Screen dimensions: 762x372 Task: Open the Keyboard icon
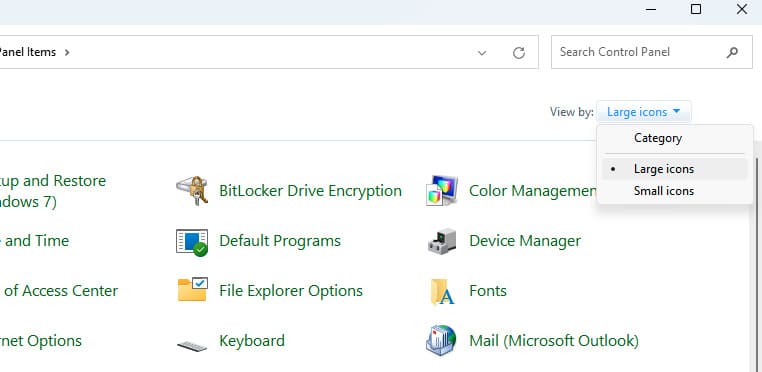(192, 346)
